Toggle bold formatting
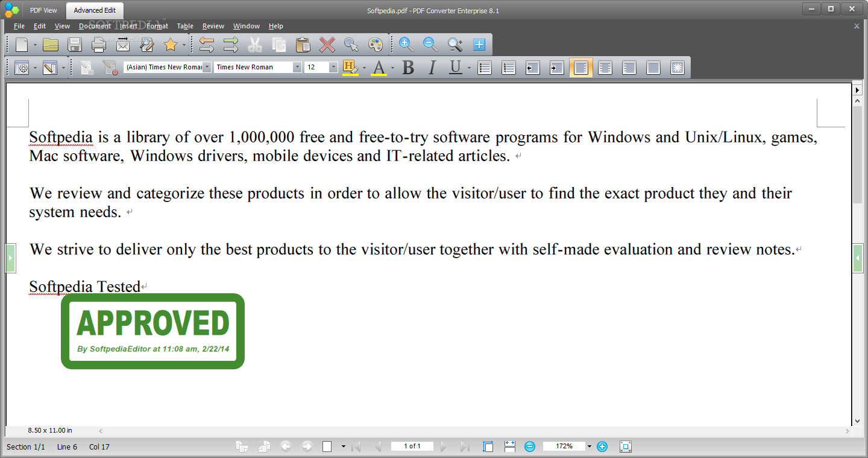Screen dimensions: 868x458 tap(408, 68)
